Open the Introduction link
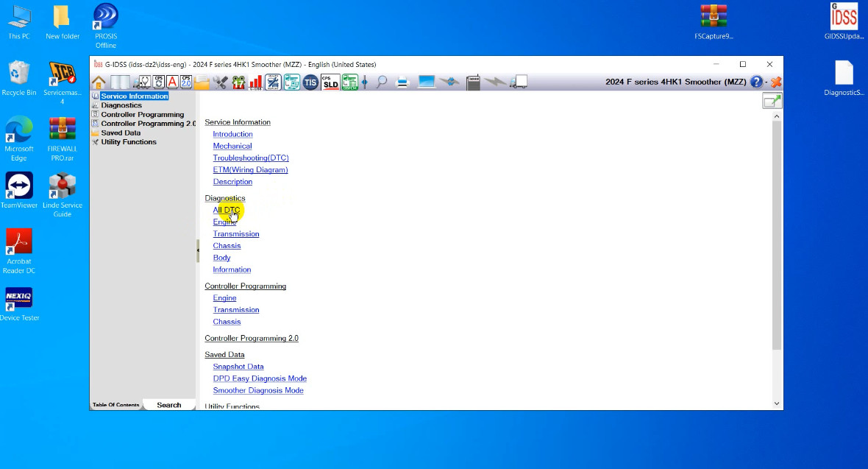This screenshot has width=868, height=469. (232, 134)
